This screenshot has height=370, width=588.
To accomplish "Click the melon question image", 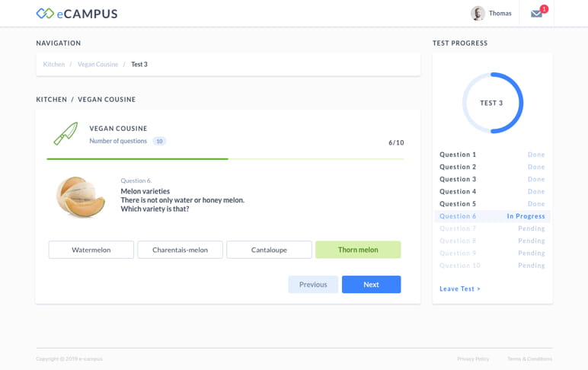I will pyautogui.click(x=81, y=196).
